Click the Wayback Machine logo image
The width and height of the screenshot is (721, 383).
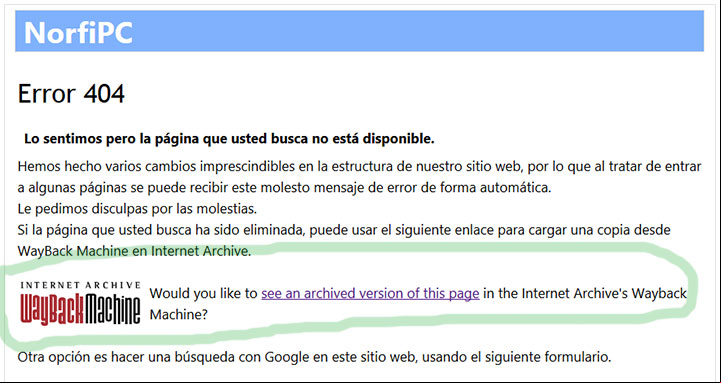coord(80,304)
